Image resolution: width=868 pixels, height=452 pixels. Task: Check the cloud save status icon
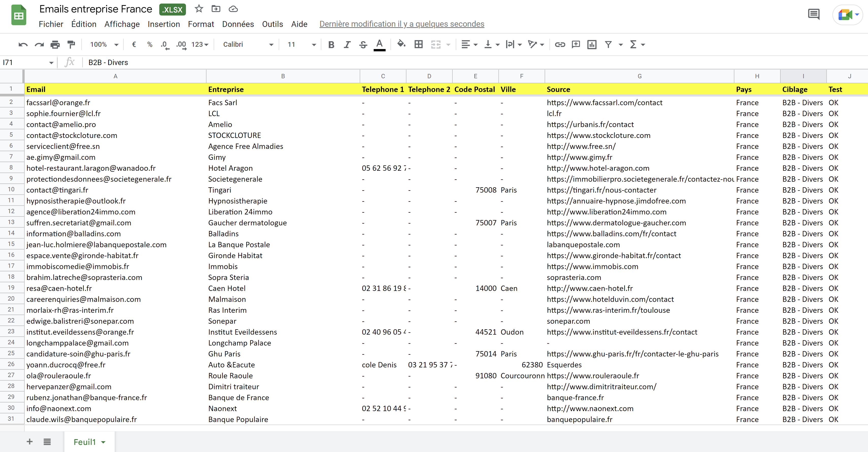pyautogui.click(x=233, y=9)
